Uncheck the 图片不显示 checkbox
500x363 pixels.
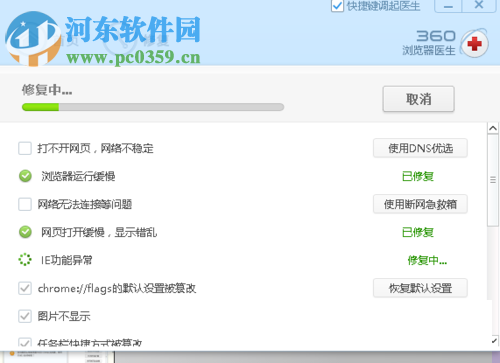coord(25,316)
